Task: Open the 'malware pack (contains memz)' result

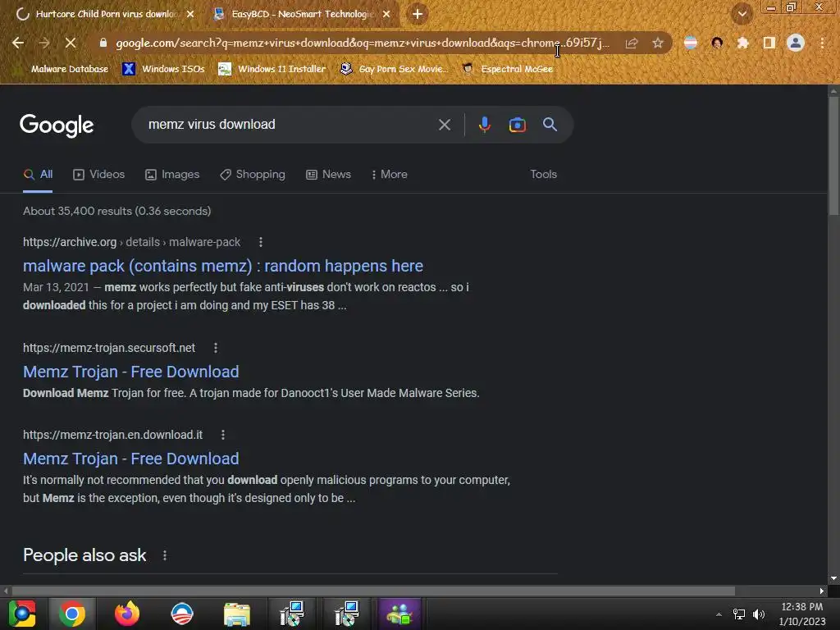Action: 223,267
